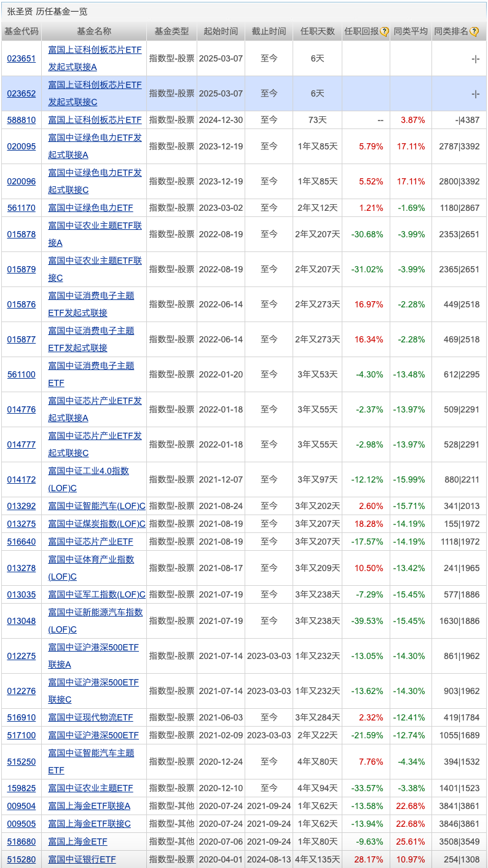Open fund code 013048 link
Image resolution: width=488 pixels, height=868 pixels.
click(22, 621)
